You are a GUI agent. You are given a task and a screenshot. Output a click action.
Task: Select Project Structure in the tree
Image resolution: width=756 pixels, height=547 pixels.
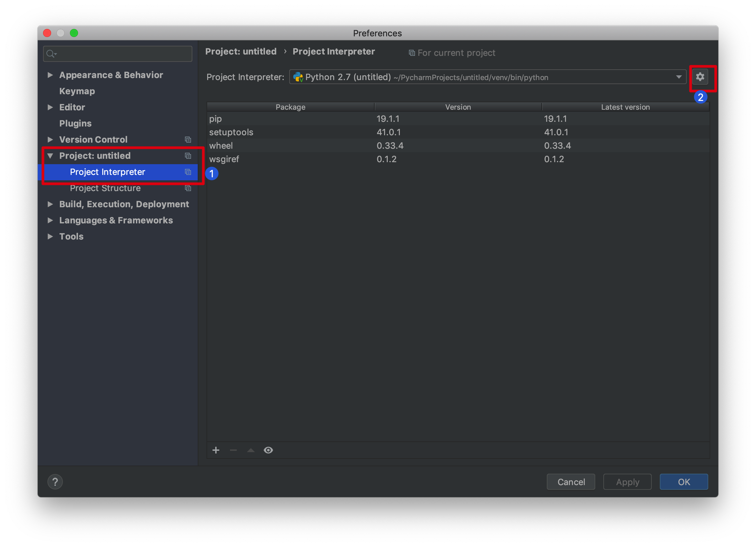[105, 188]
